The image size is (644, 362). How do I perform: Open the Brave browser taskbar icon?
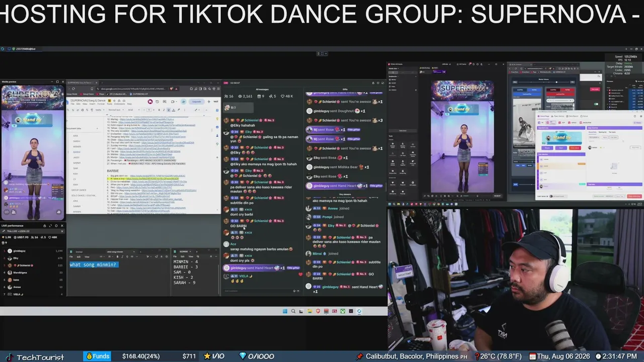pos(317,311)
